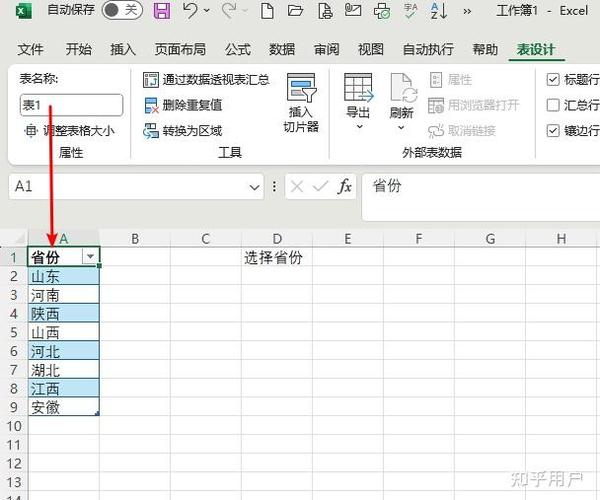Click the Quick Print printer icon
600x500 pixels.
382,11
